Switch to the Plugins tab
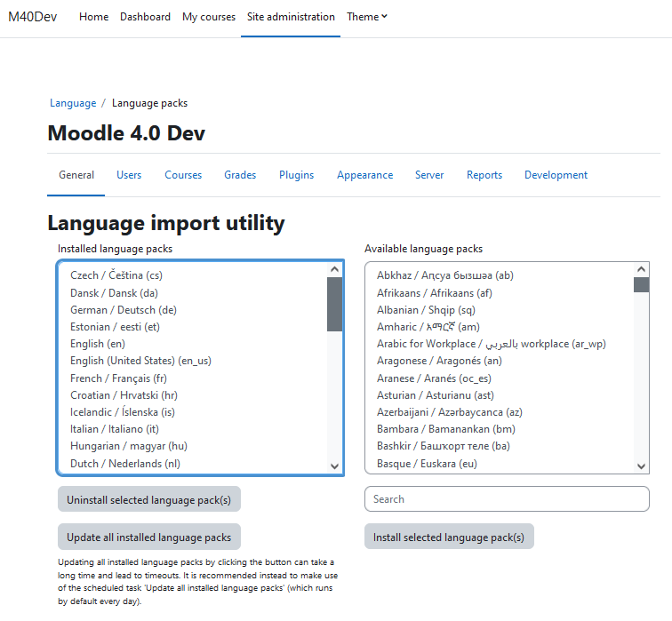672x621 pixels. (x=296, y=175)
